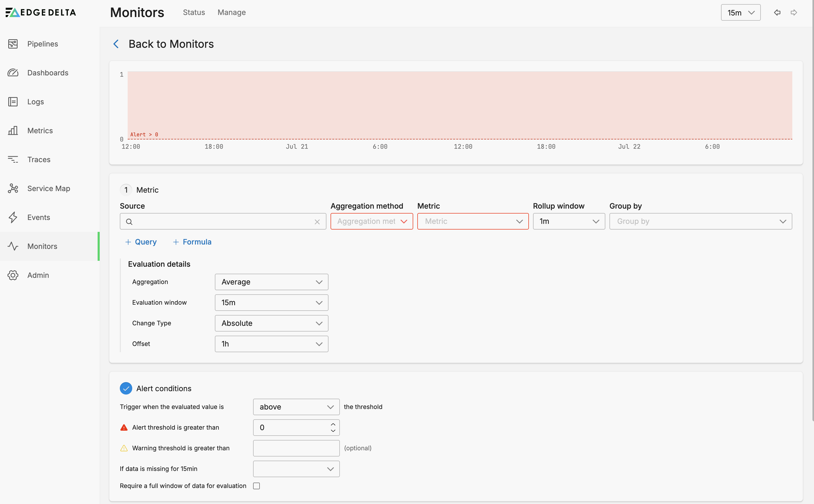Click the Source search field
Viewport: 814px width, 504px height.
223,221
